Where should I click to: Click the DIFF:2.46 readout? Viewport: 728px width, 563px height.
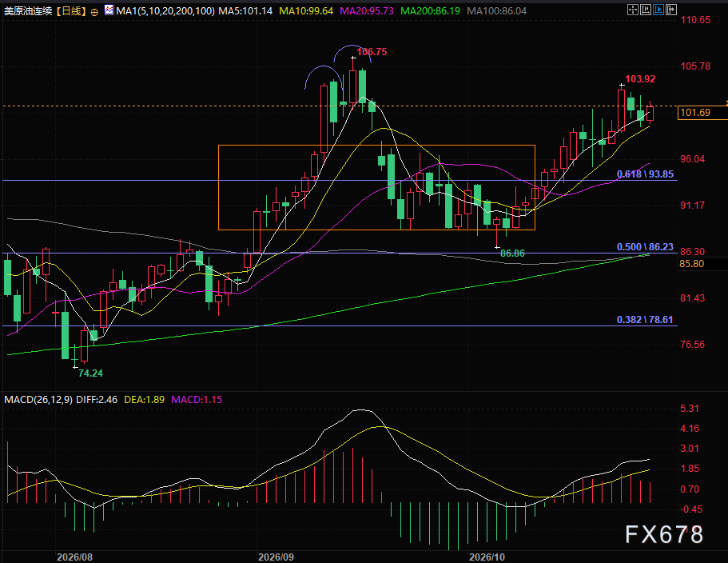pyautogui.click(x=97, y=400)
